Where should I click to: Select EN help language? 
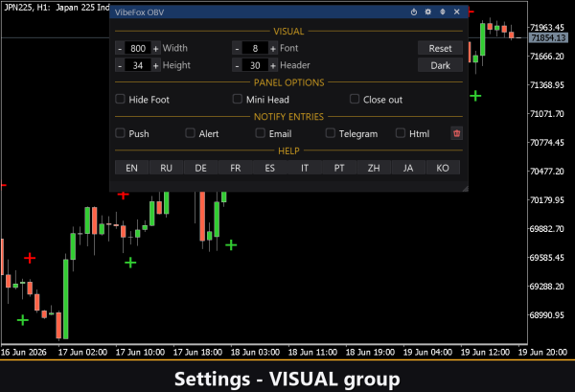pyautogui.click(x=131, y=168)
